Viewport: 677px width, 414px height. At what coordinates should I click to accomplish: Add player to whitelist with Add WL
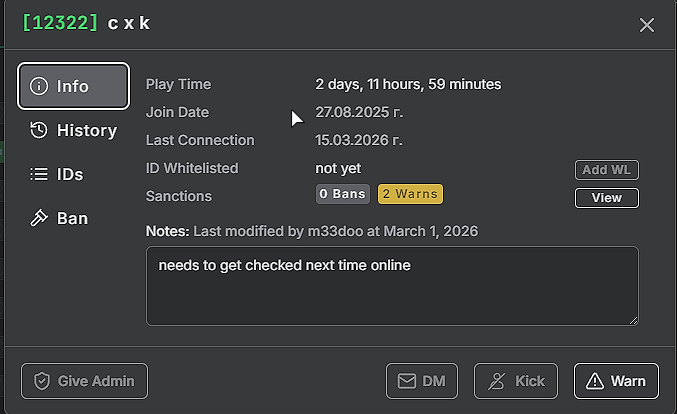pos(607,170)
